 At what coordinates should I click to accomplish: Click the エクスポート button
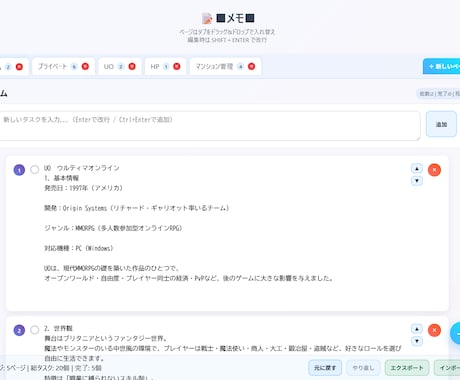pos(407,368)
